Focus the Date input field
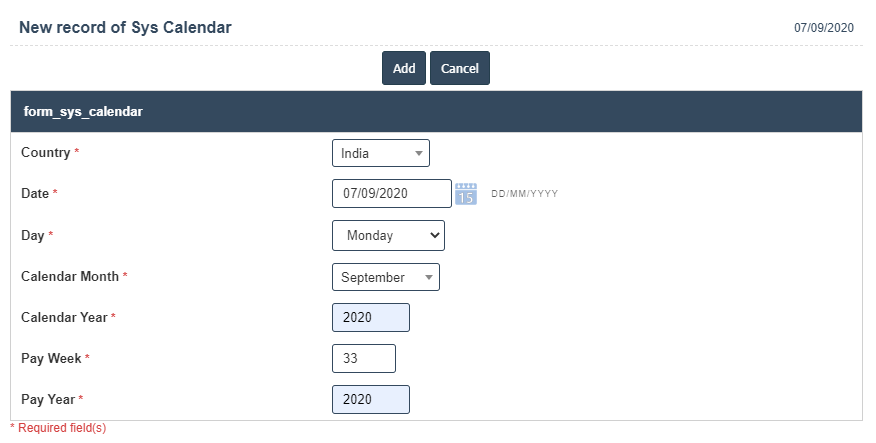The width and height of the screenshot is (876, 443). tap(391, 193)
